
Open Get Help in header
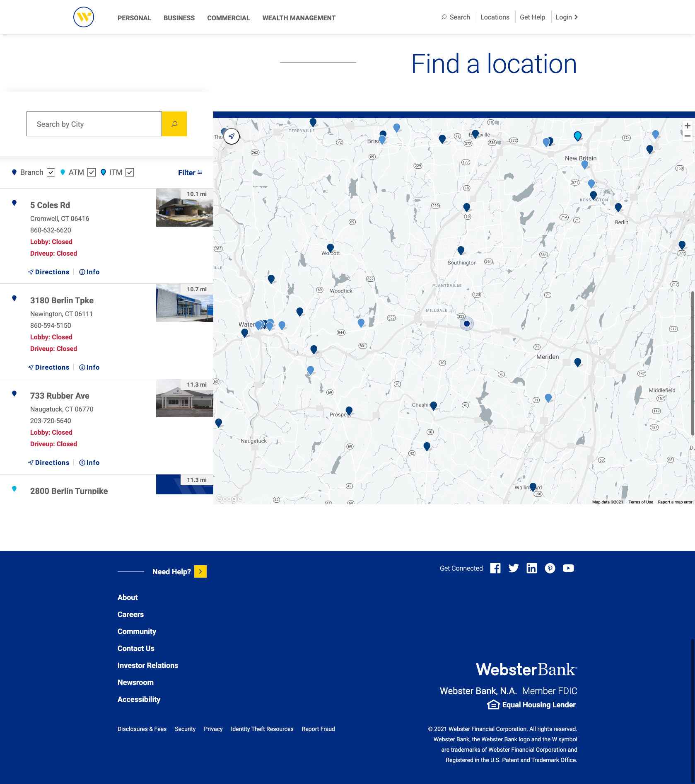(532, 17)
